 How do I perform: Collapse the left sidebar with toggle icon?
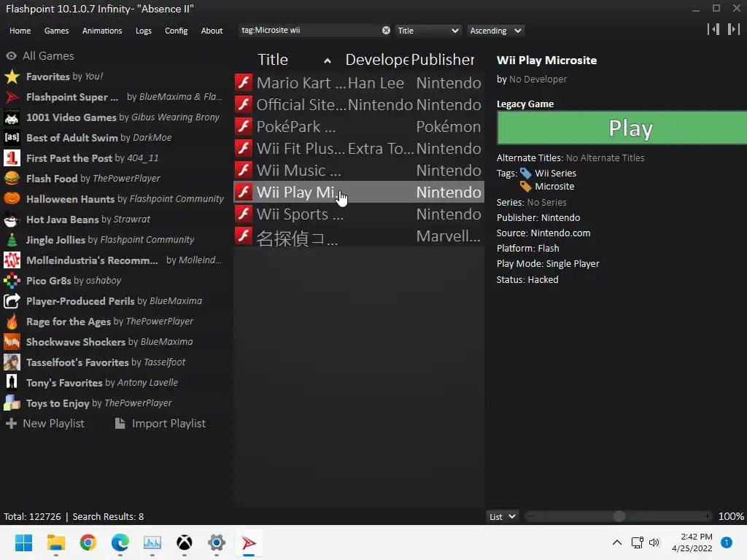[x=713, y=29]
